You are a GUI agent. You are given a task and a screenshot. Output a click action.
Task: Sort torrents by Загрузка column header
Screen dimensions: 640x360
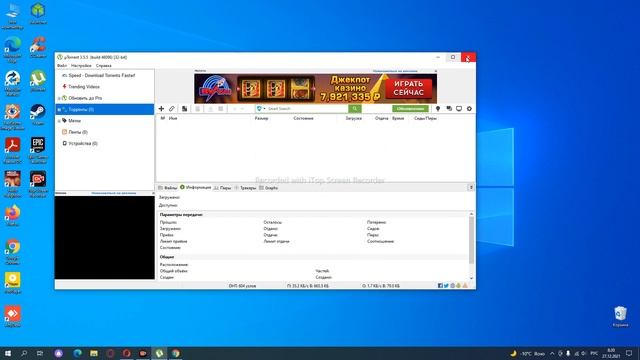(x=353, y=118)
